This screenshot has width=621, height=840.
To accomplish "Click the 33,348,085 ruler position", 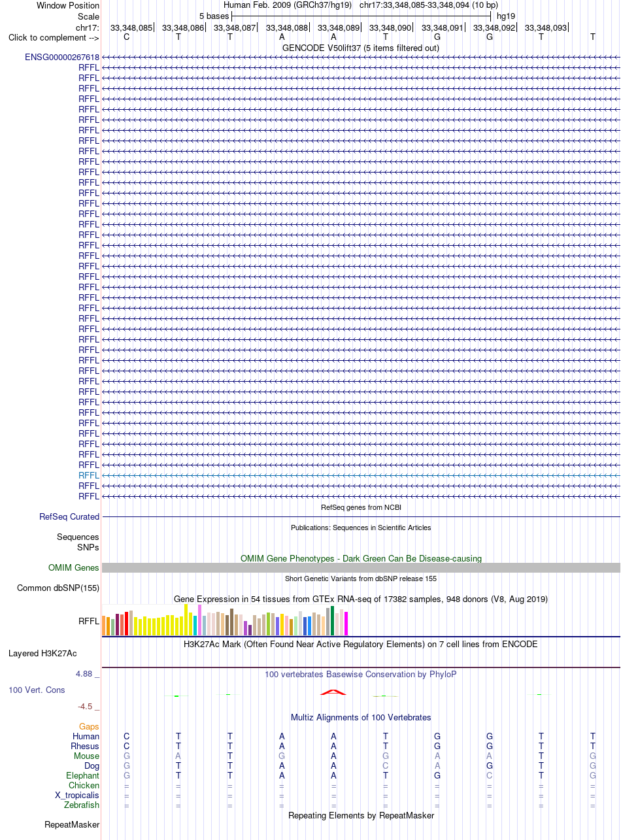I will pos(131,27).
